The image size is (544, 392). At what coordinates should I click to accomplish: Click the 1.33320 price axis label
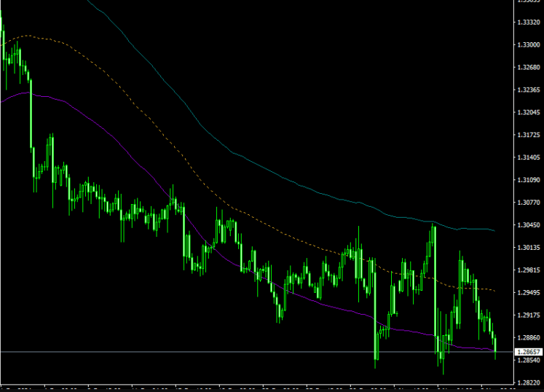click(529, 22)
